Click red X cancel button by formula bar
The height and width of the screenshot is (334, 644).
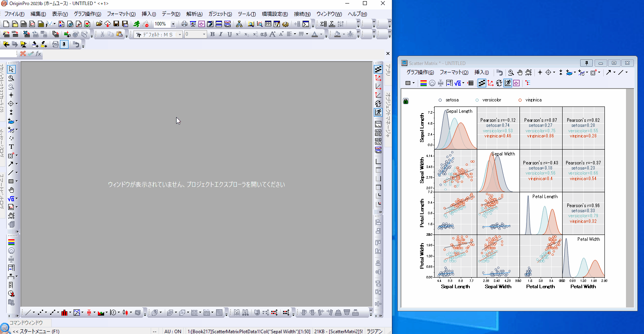23,54
